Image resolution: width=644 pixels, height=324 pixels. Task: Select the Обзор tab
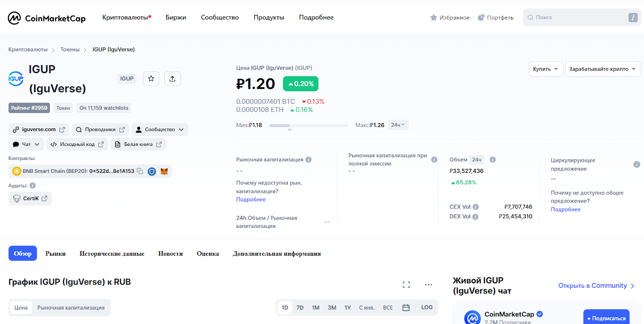click(x=23, y=253)
